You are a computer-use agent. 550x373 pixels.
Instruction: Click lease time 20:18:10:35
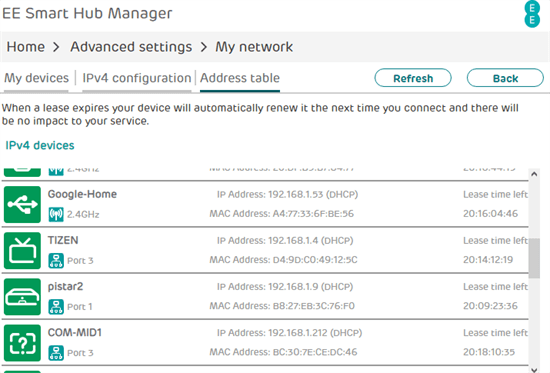[x=489, y=352]
